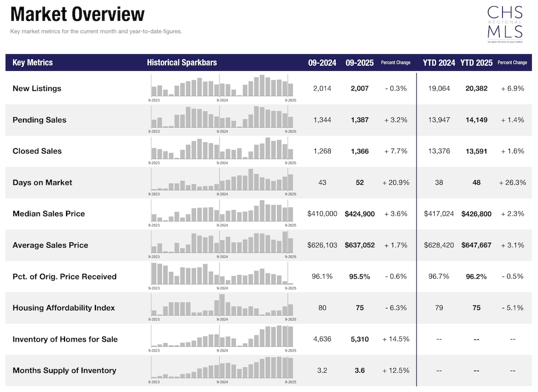This screenshot has width=538, height=392.
Task: Click the Pending Sales sparkbar chart
Action: click(x=222, y=118)
